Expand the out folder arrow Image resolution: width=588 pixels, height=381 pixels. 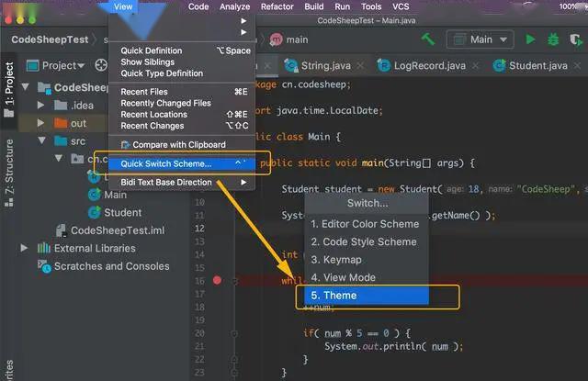(x=40, y=123)
